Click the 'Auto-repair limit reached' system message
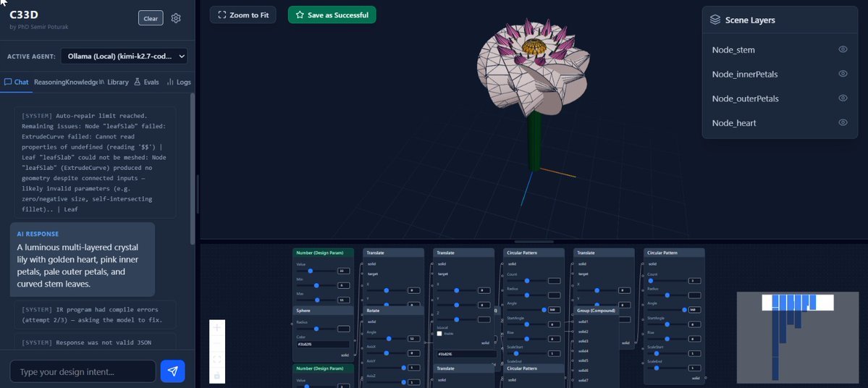Screen dimensions: 868x388 pyautogui.click(x=96, y=163)
